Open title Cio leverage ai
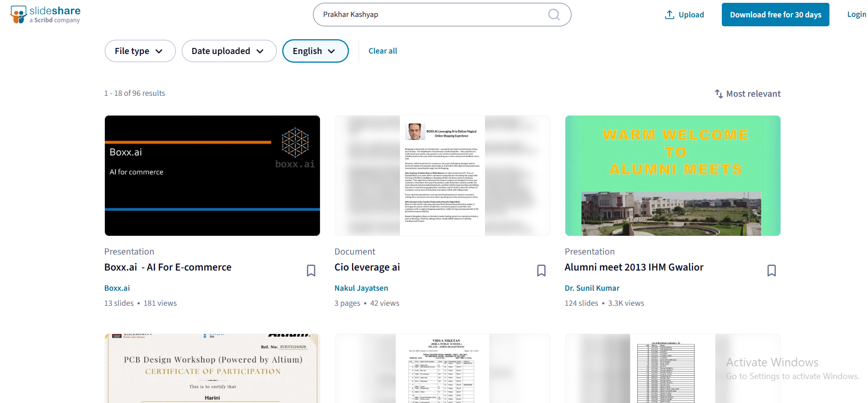 368,267
